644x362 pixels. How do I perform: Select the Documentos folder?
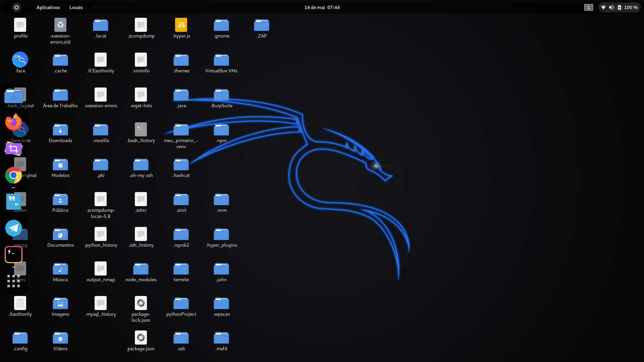pyautogui.click(x=60, y=234)
